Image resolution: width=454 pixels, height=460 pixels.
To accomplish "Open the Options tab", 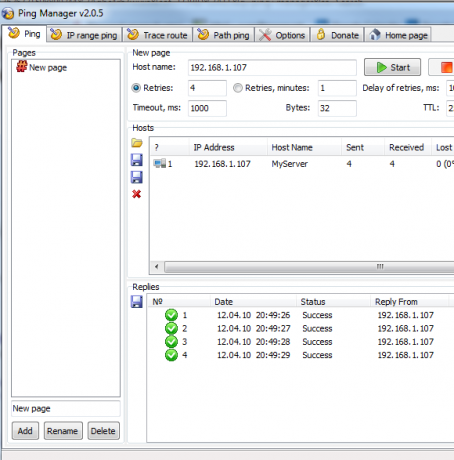I will click(x=283, y=35).
